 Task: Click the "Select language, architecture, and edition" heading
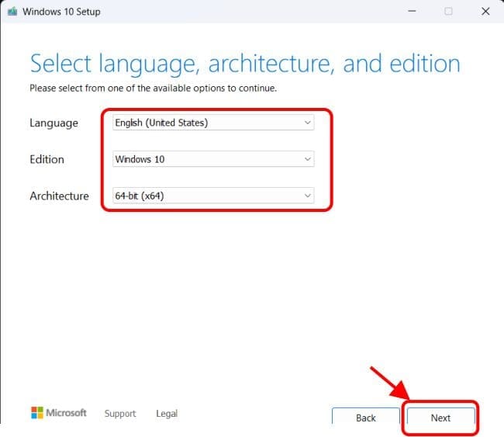[244, 64]
